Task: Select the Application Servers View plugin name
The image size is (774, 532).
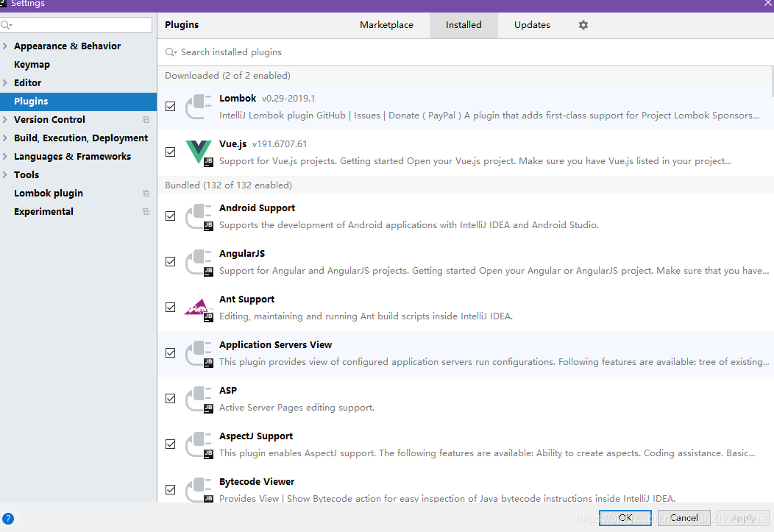Action: point(275,345)
